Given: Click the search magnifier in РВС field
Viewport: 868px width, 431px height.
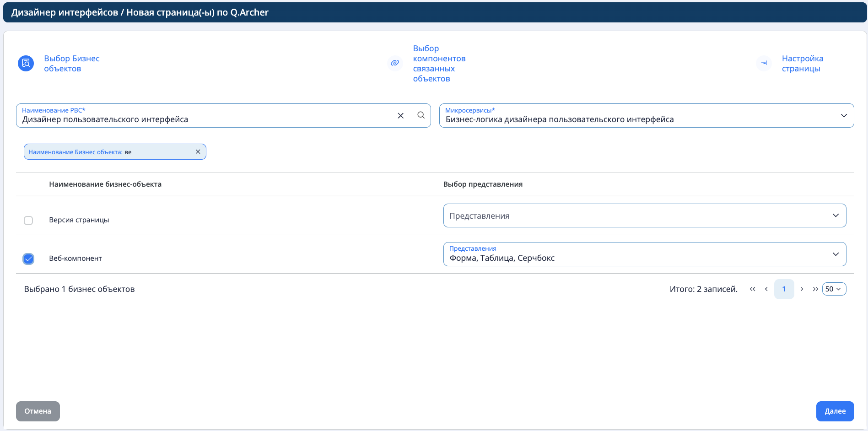Looking at the screenshot, I should pos(421,115).
